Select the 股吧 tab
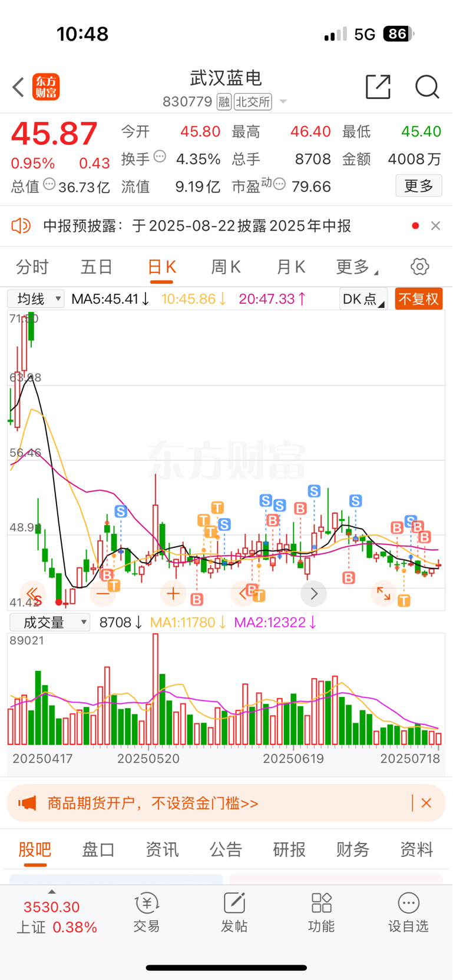Screen dimensions: 453x980 pyautogui.click(x=35, y=849)
